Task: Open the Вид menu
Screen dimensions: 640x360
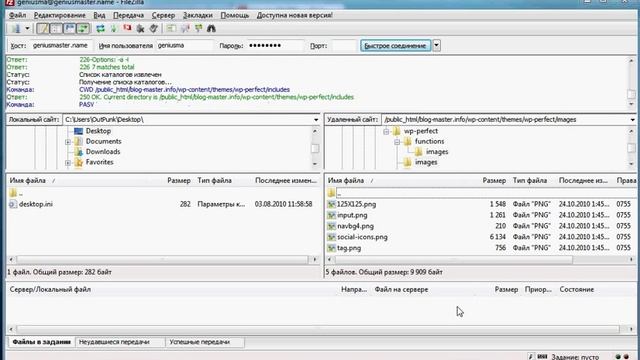Action: click(x=99, y=15)
